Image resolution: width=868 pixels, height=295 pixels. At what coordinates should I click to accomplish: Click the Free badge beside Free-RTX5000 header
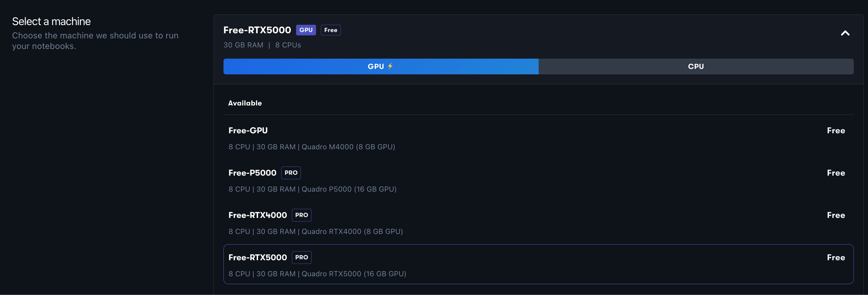tap(330, 30)
